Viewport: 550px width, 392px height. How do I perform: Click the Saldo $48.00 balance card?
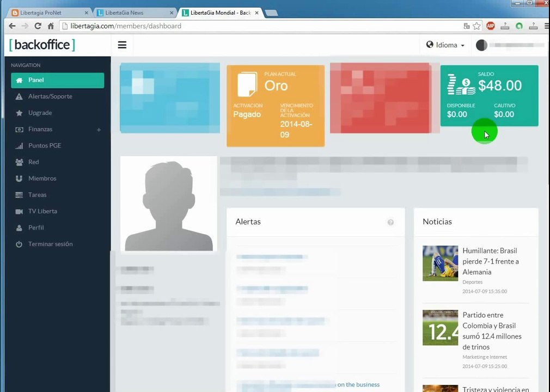[490, 95]
